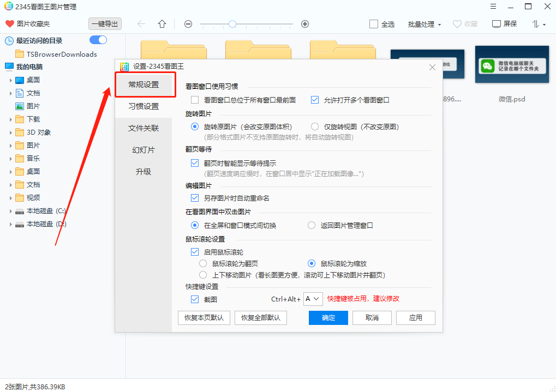Zoom out with the minus icon
Image resolution: width=556 pixels, height=392 pixels.
(188, 23)
